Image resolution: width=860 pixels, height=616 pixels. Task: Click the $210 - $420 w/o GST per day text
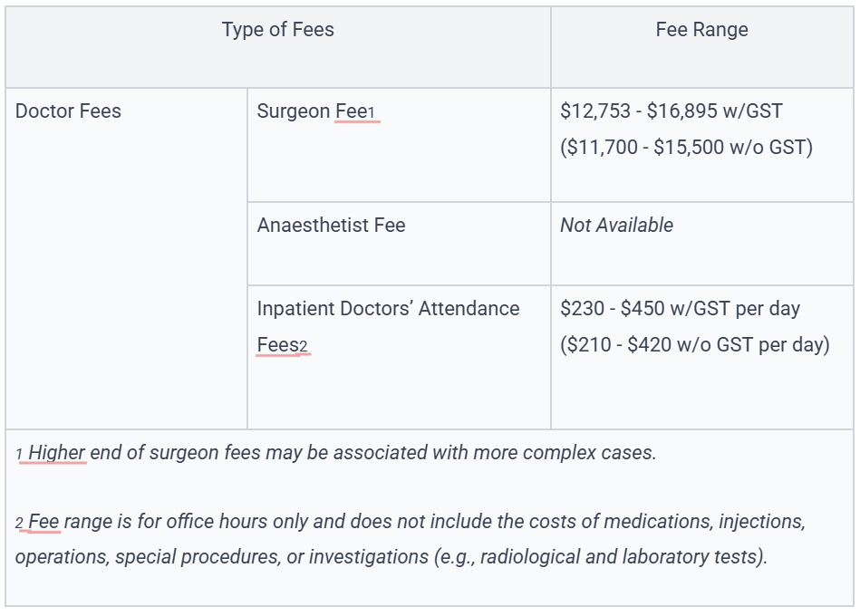click(694, 345)
